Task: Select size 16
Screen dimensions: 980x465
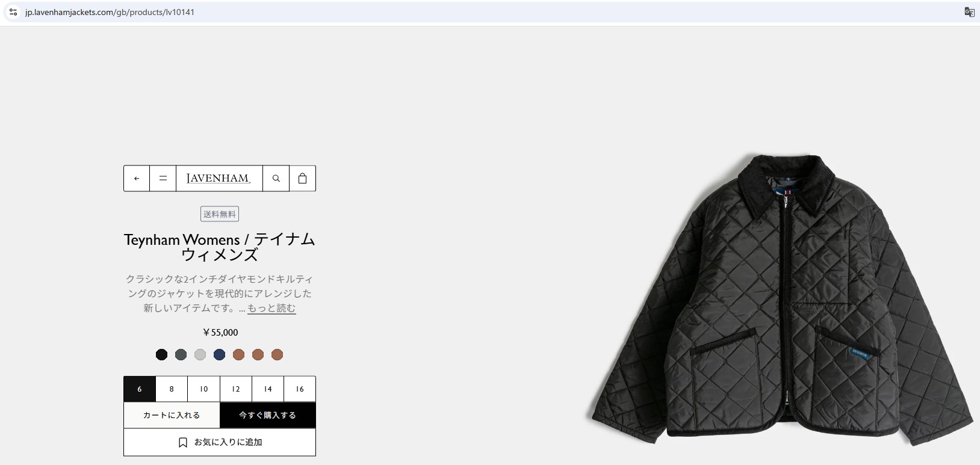Action: [x=300, y=389]
